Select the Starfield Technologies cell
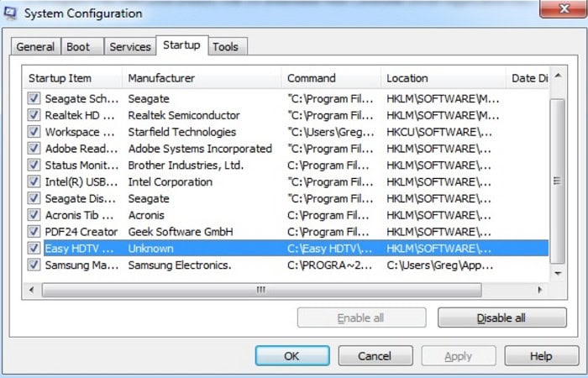The height and width of the screenshot is (378, 588). tap(182, 132)
